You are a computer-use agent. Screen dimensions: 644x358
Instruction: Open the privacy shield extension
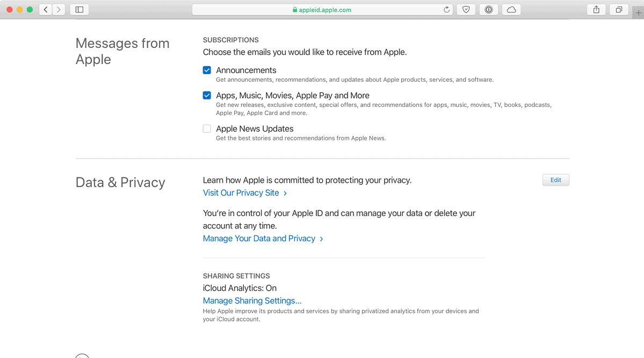coord(466,10)
